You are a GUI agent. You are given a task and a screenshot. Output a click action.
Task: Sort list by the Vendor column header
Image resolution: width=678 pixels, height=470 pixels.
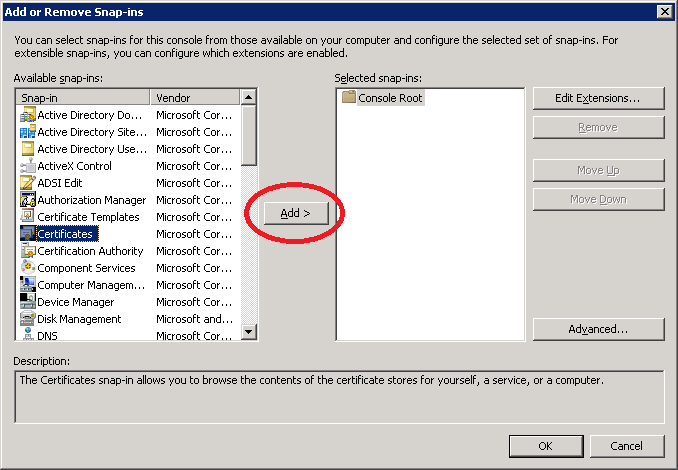pyautogui.click(x=195, y=98)
